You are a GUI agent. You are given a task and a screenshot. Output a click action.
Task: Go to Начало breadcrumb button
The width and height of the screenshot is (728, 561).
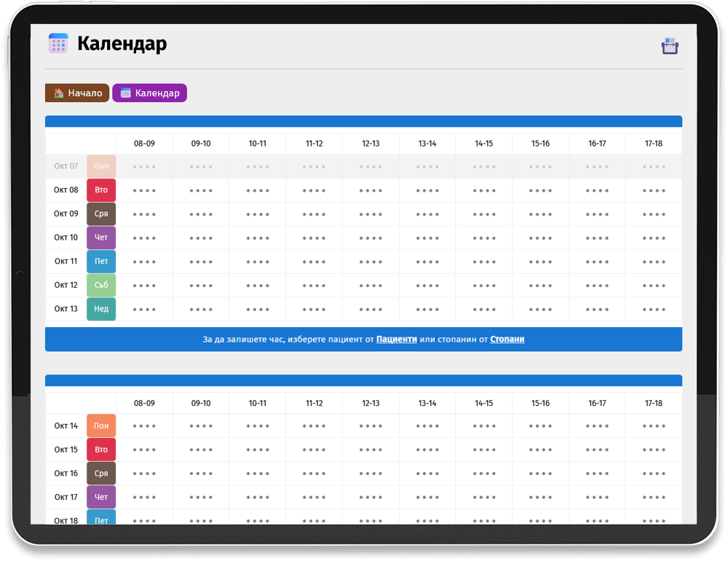[77, 93]
